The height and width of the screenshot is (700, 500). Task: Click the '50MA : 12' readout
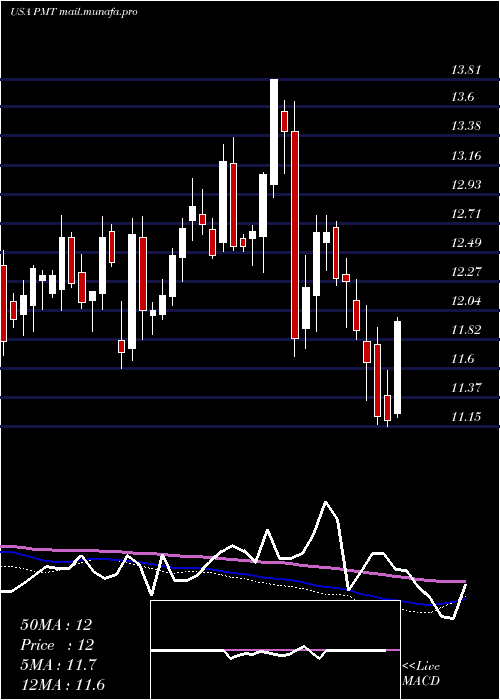56,625
